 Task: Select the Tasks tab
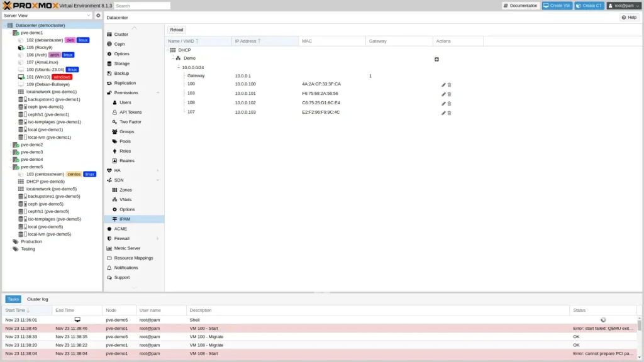coord(13,299)
